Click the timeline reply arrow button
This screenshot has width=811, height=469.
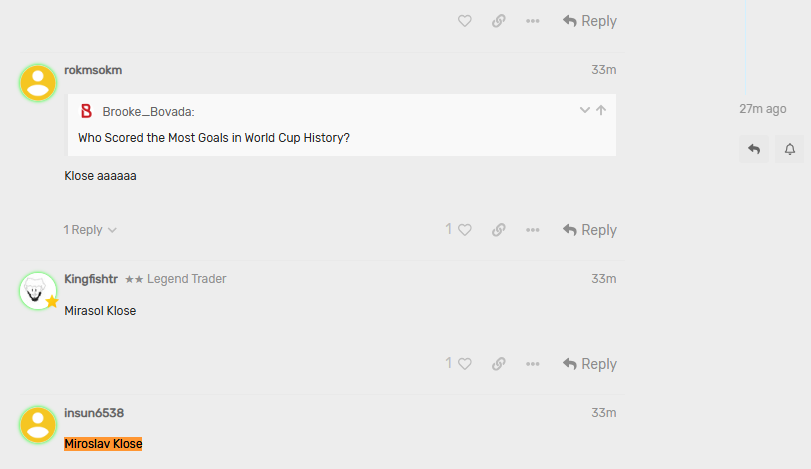[754, 149]
